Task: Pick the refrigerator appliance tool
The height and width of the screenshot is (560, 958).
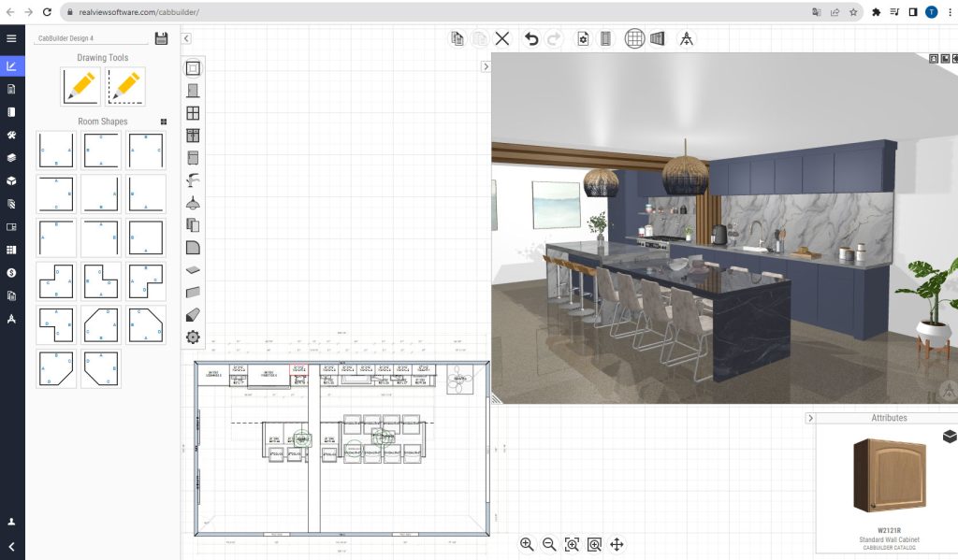Action: (x=193, y=158)
